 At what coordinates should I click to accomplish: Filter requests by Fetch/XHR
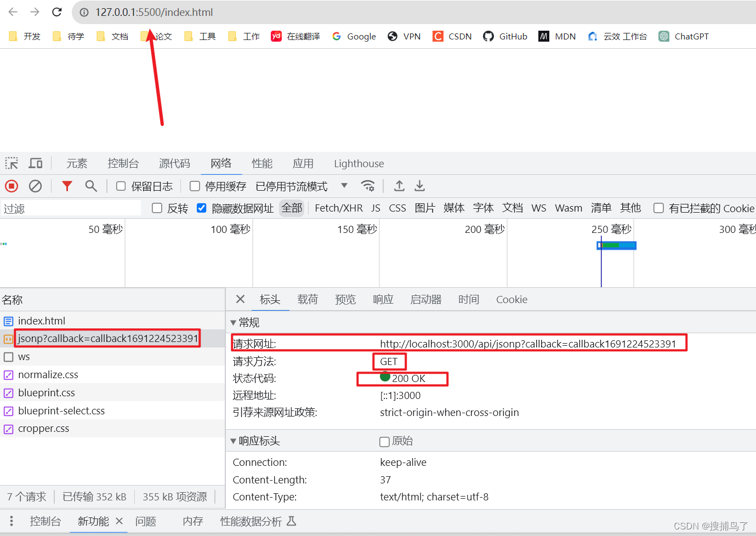pyautogui.click(x=339, y=208)
